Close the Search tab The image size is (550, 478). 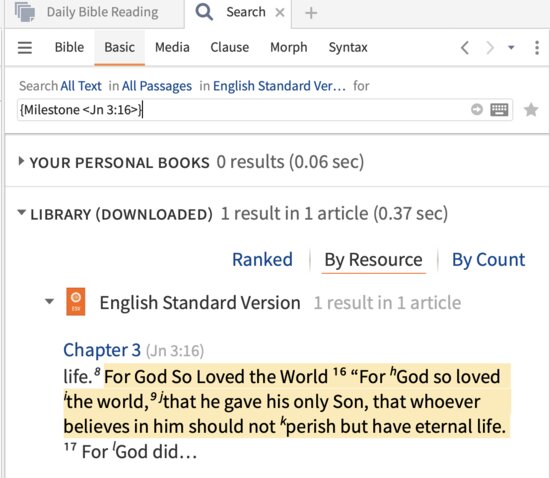click(x=280, y=13)
